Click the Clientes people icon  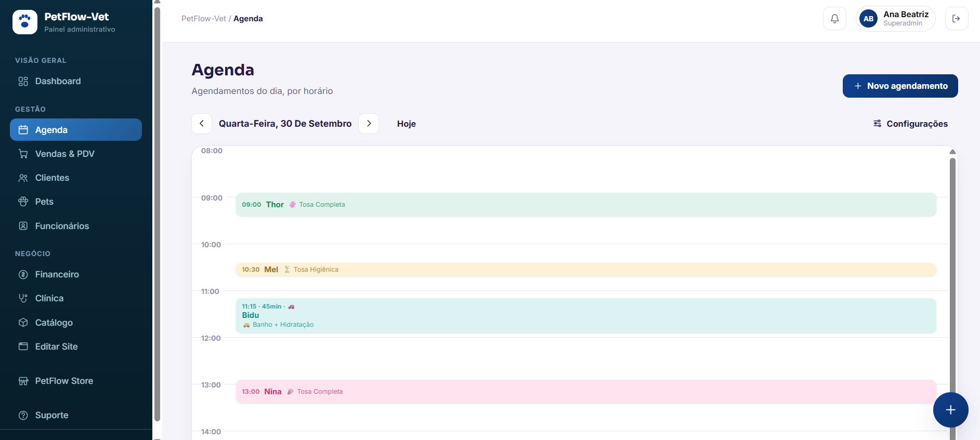[x=23, y=178]
